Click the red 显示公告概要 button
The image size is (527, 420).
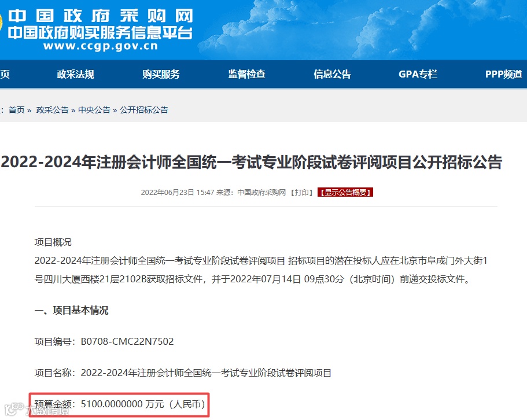[x=345, y=192]
